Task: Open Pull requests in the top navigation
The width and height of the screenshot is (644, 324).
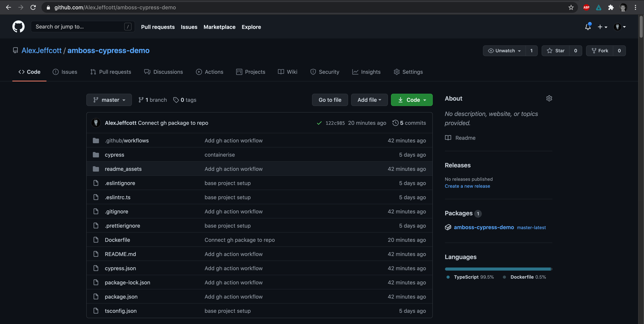Action: pyautogui.click(x=158, y=27)
